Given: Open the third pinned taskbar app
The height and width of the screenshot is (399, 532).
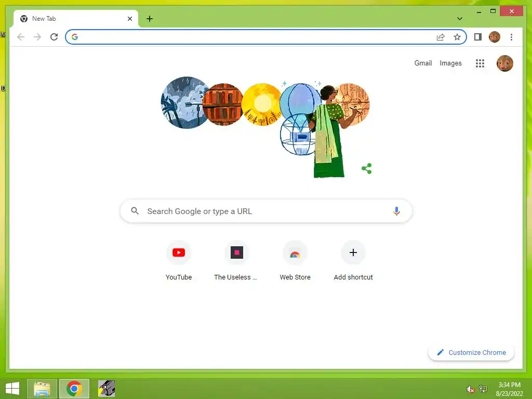Looking at the screenshot, I should pyautogui.click(x=107, y=389).
